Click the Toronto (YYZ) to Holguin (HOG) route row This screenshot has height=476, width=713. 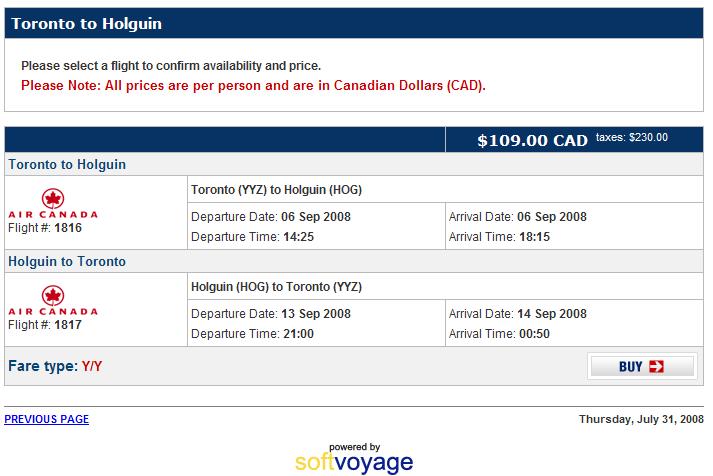[445, 190]
